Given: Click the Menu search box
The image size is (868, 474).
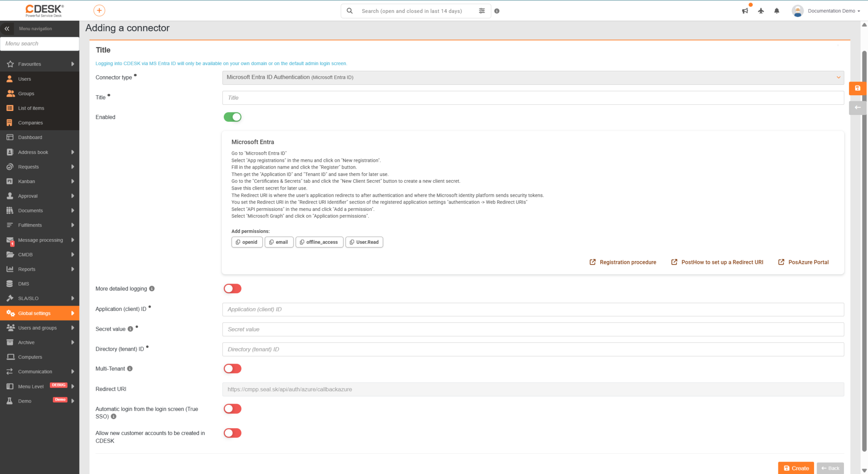Looking at the screenshot, I should tap(39, 44).
